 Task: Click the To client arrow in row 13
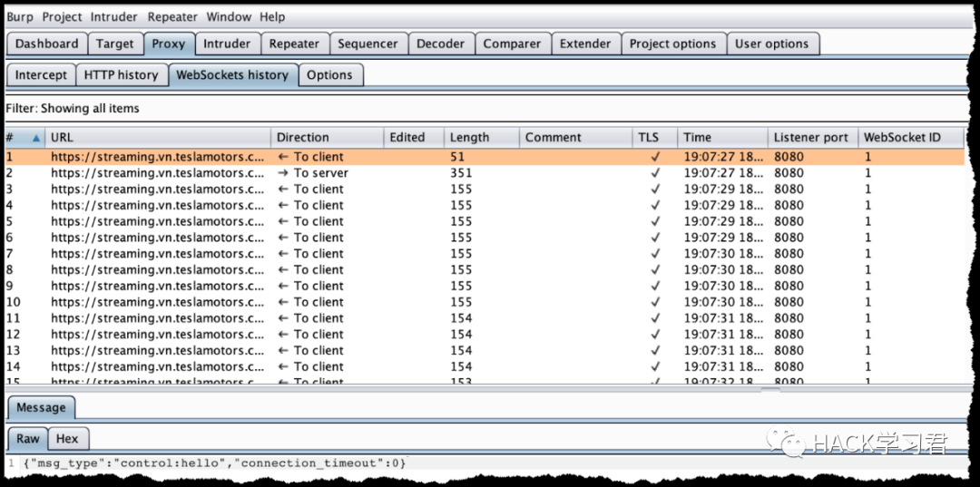[282, 351]
